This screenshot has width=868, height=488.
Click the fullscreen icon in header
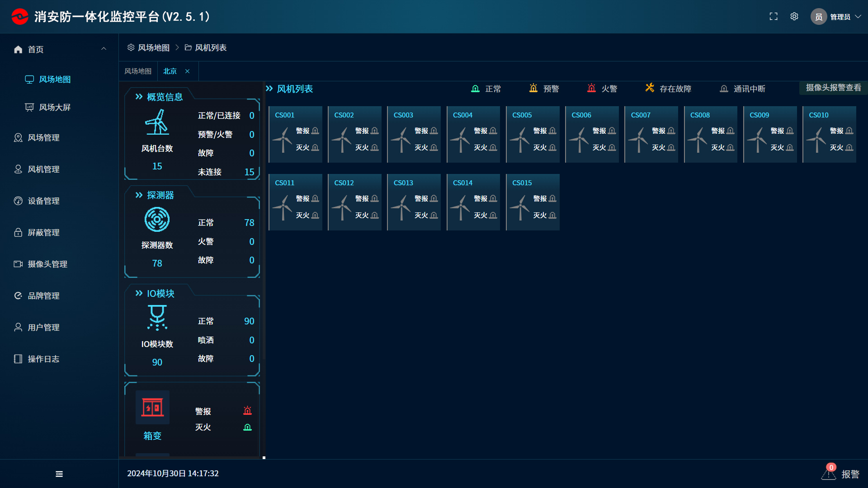[x=774, y=16]
